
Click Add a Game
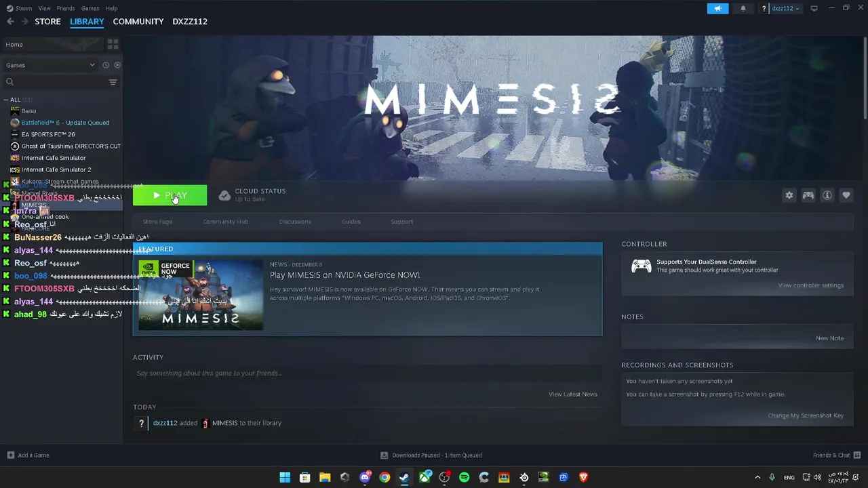click(33, 455)
